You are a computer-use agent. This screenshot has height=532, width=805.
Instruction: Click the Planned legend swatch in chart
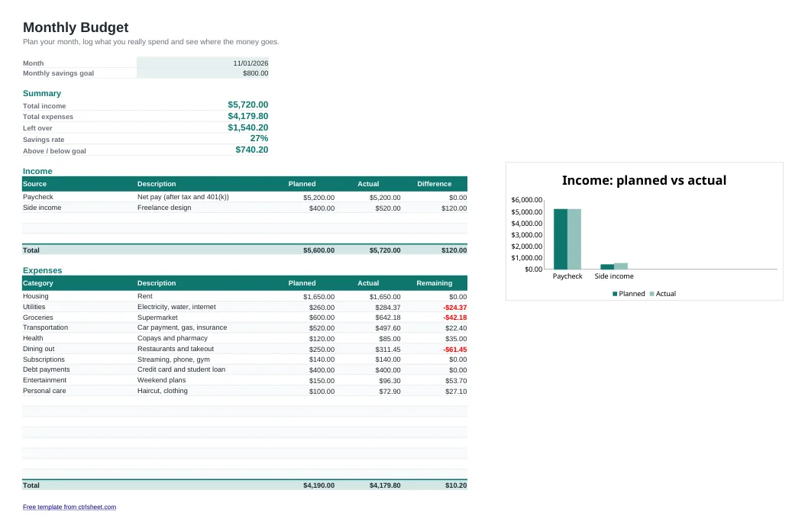click(x=615, y=294)
